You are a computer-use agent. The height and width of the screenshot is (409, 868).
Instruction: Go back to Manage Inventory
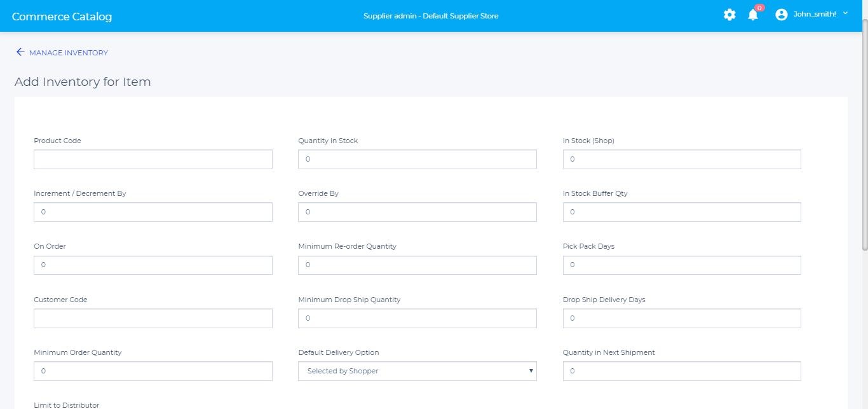(69, 53)
